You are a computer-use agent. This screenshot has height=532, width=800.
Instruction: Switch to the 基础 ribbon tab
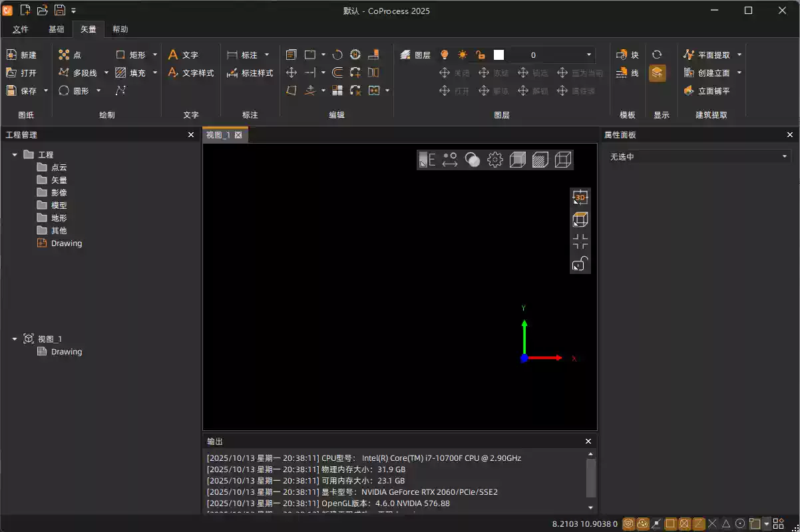pos(57,29)
